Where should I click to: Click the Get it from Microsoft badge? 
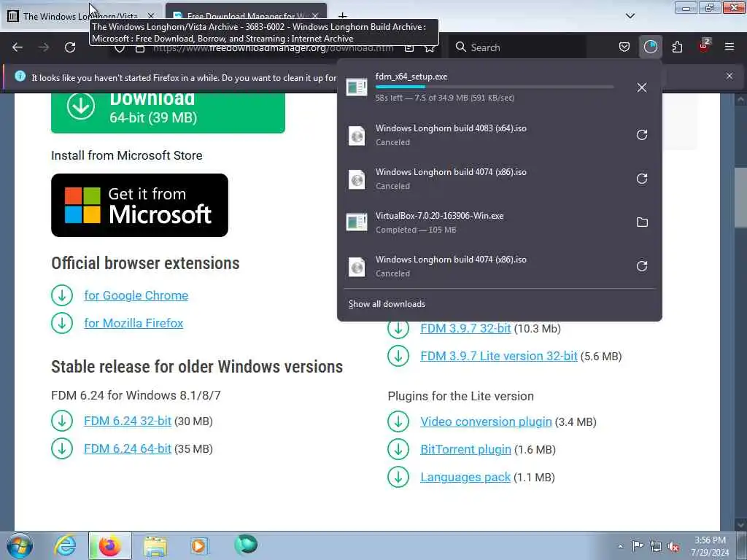click(139, 205)
